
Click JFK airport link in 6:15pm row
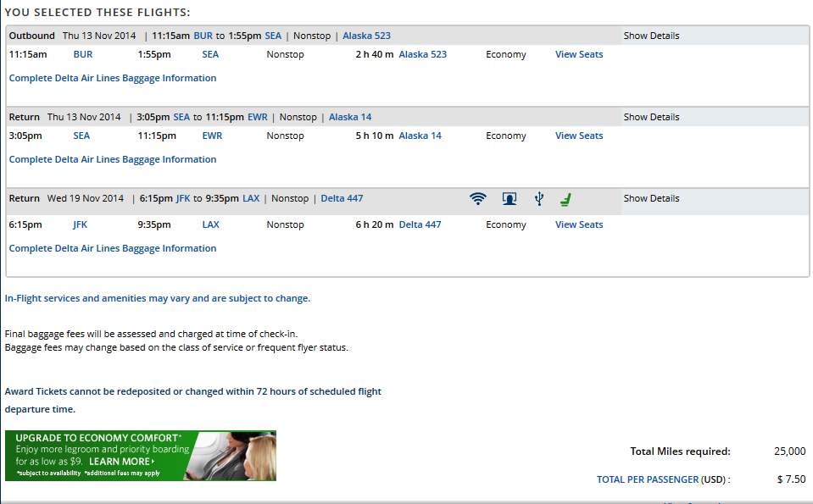80,224
